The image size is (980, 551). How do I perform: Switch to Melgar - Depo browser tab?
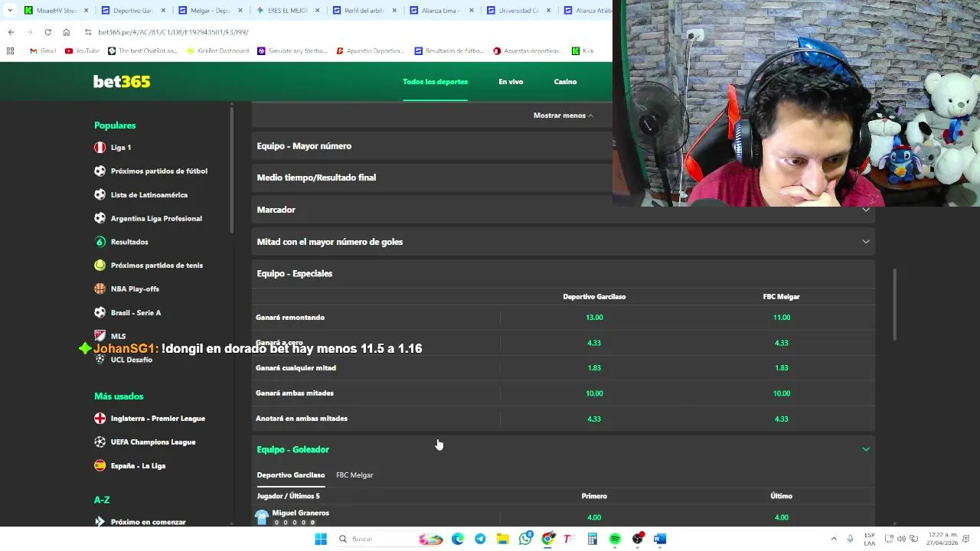(x=210, y=11)
